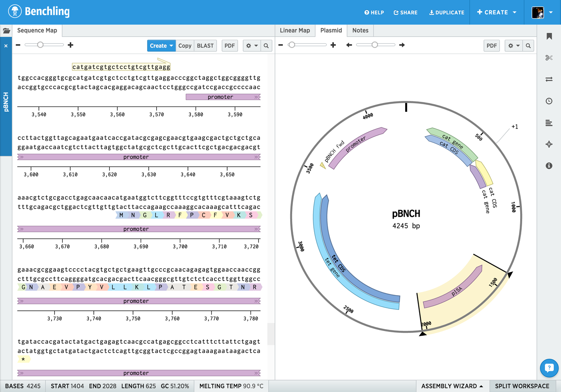
Task: Open the Translations panel with arrows icon
Action: click(549, 79)
